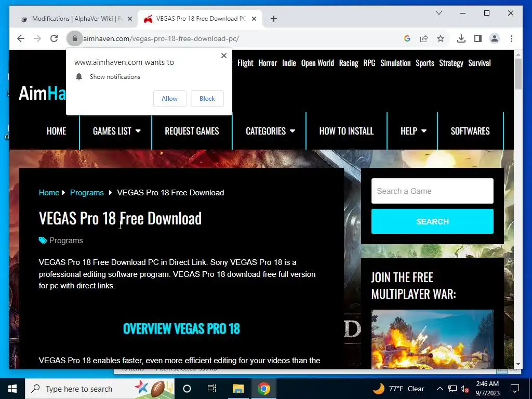
Task: Click the Google icon in address bar
Action: coord(407,38)
